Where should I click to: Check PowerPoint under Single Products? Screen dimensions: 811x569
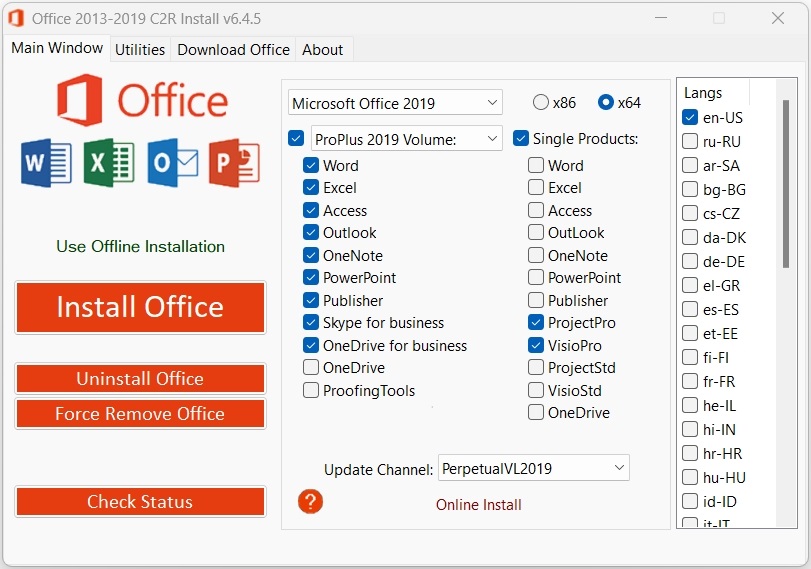pyautogui.click(x=536, y=278)
